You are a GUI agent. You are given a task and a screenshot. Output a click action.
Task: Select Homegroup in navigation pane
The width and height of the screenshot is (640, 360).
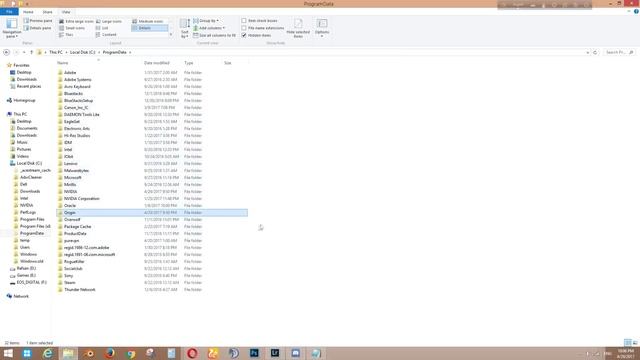pyautogui.click(x=21, y=100)
